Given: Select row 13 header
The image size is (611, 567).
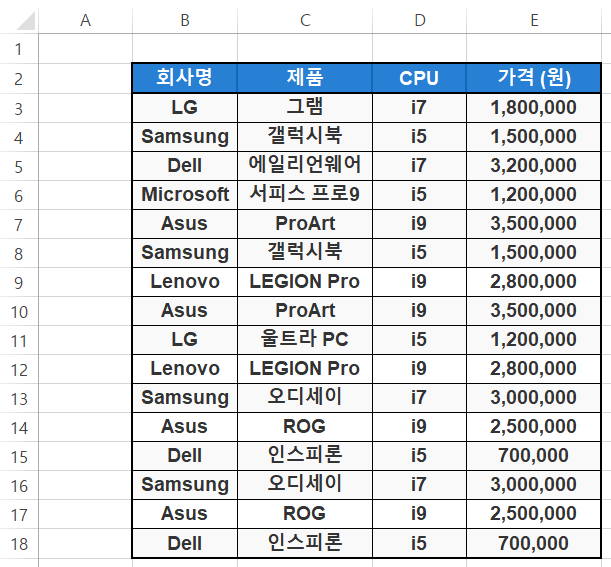Looking at the screenshot, I should [x=19, y=399].
